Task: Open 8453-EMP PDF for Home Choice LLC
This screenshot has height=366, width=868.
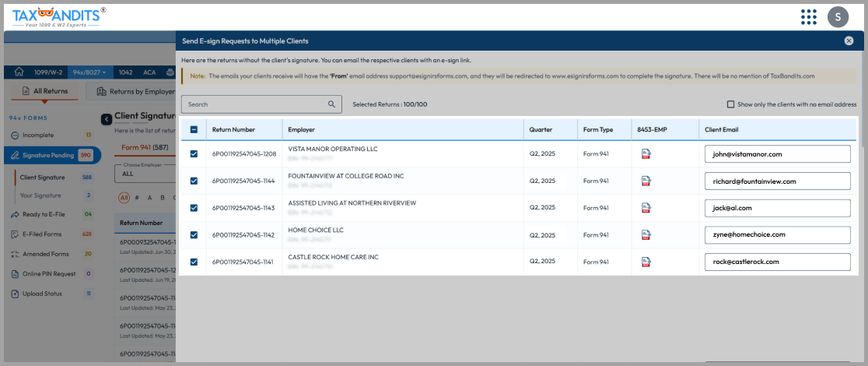Action: [x=646, y=235]
